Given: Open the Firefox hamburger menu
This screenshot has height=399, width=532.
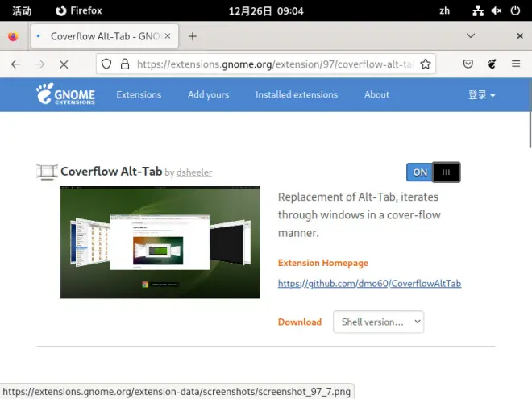Looking at the screenshot, I should tap(516, 64).
